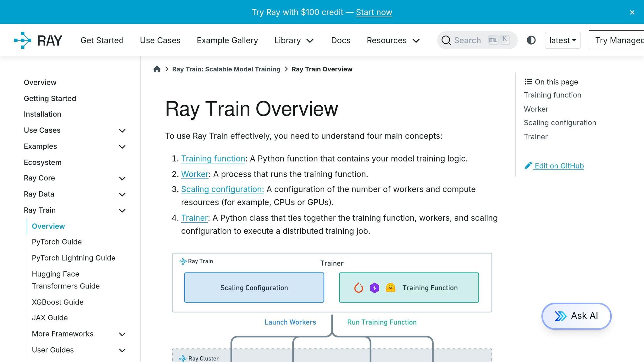The height and width of the screenshot is (362, 644).
Task: Open PyTorch Lightning Guide in the sidebar
Action: [73, 258]
